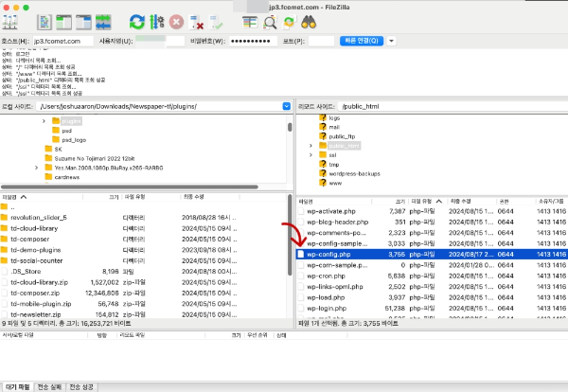
Task: Select the td-demo-plugins folder row
Action: 144,250
